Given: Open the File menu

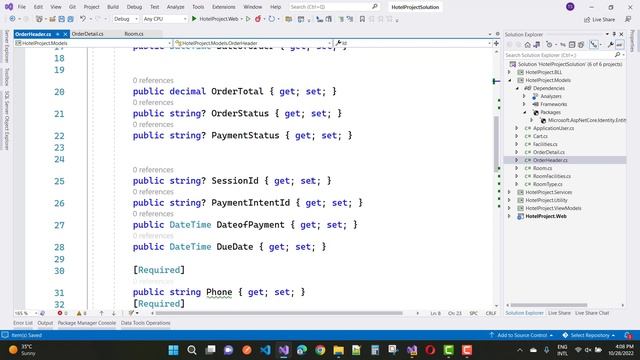Looking at the screenshot, I should point(22,7).
